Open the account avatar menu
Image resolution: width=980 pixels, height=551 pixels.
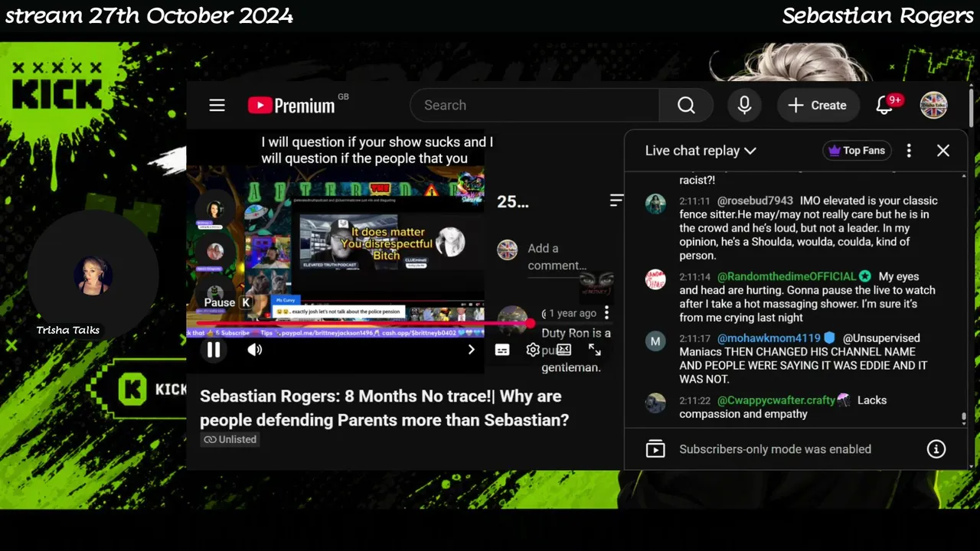(x=933, y=106)
